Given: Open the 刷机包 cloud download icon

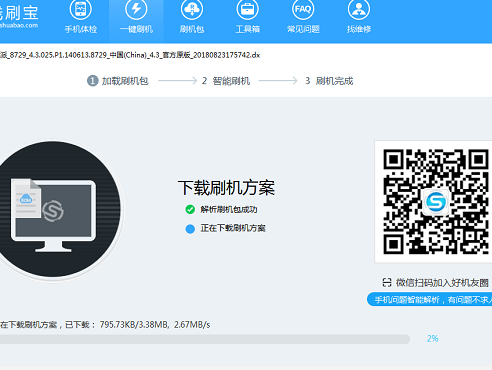Looking at the screenshot, I should [192, 9].
